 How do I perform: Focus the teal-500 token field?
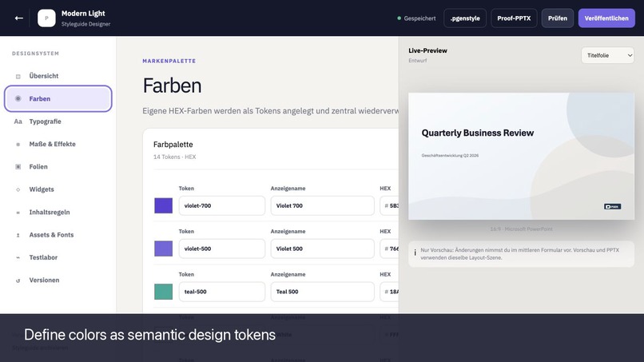[x=222, y=292]
